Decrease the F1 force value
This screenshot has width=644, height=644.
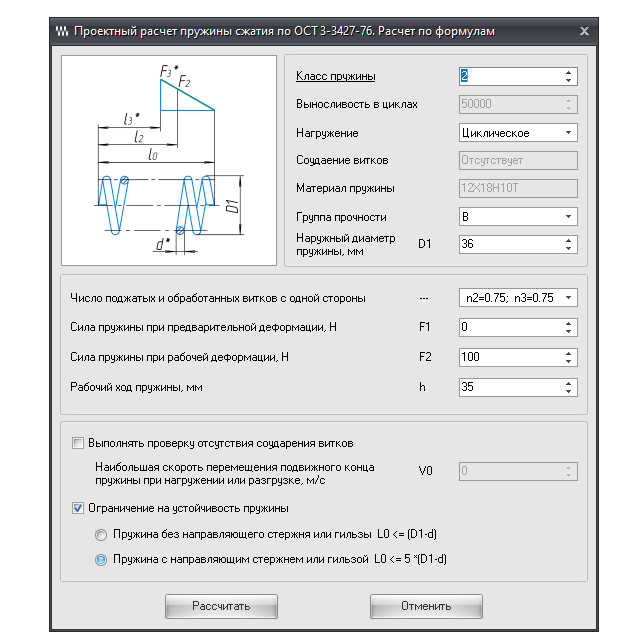click(568, 331)
